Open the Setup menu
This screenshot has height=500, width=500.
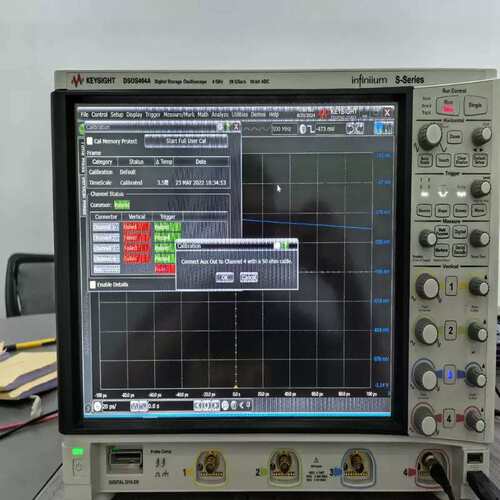[117, 115]
